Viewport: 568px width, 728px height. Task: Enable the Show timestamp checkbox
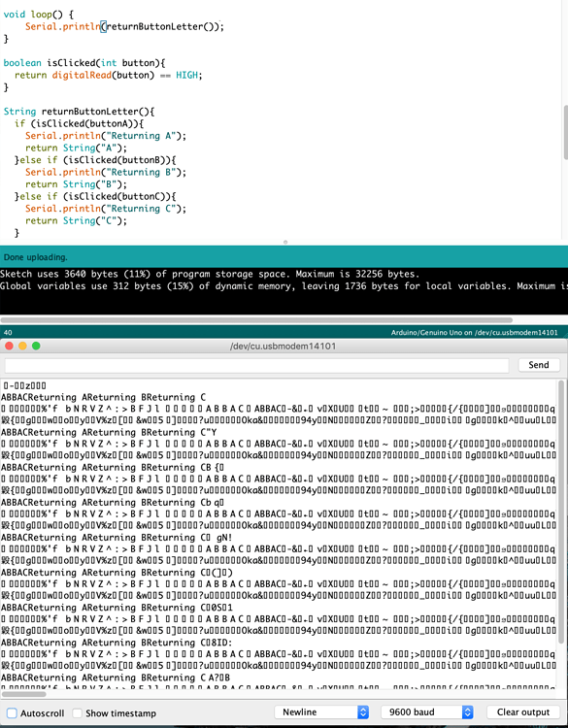click(x=77, y=713)
